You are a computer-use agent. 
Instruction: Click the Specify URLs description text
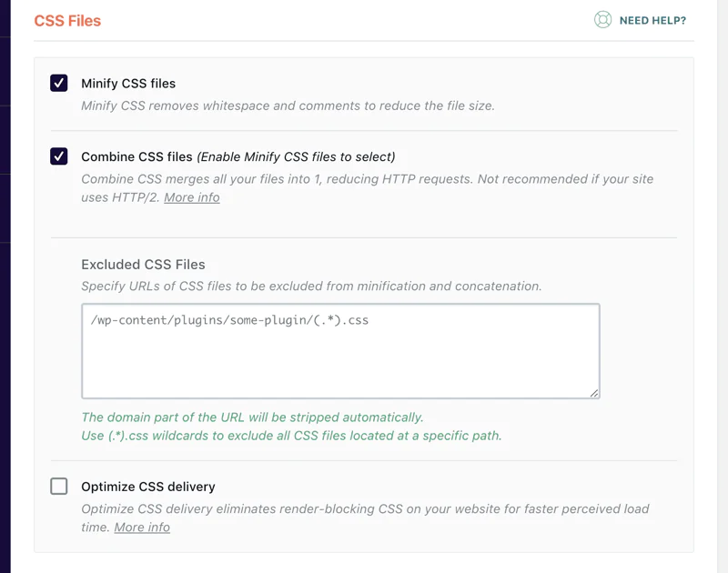pyautogui.click(x=311, y=286)
